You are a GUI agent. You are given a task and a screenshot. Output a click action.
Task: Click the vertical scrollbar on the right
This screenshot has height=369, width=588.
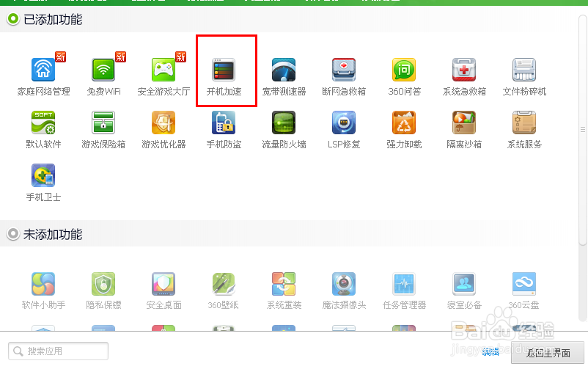pyautogui.click(x=583, y=130)
